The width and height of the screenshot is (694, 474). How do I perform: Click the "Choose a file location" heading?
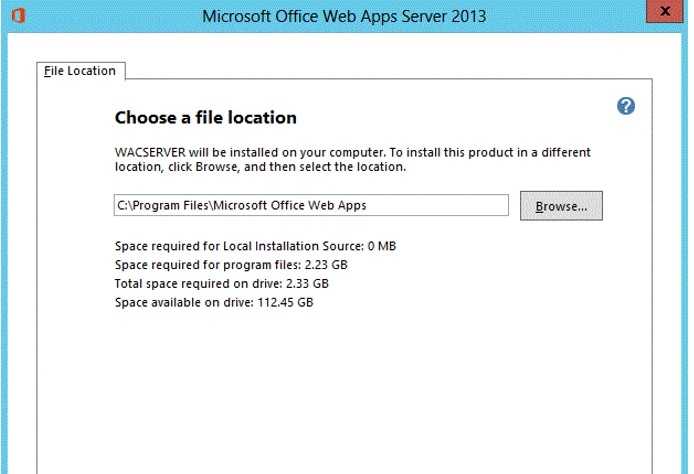206,117
